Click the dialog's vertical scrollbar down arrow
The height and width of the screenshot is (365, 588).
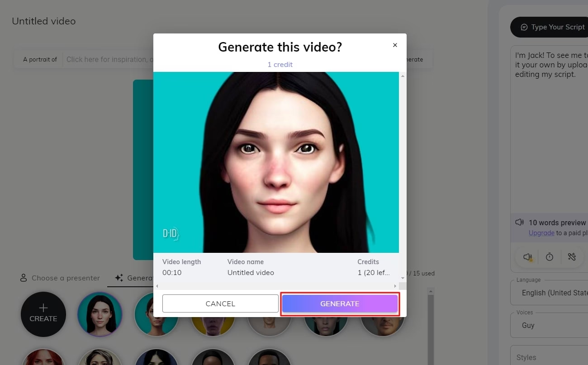403,279
